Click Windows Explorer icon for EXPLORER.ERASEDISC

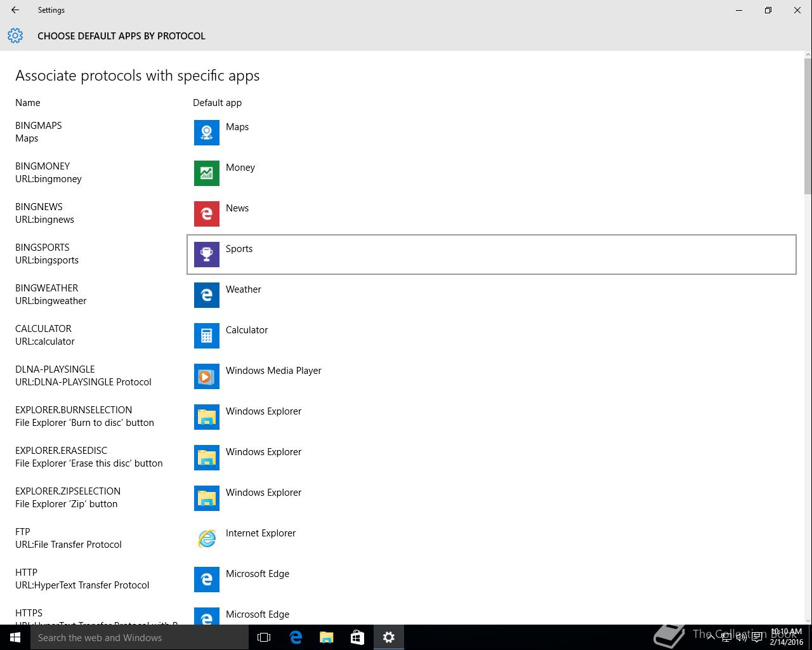(x=207, y=458)
